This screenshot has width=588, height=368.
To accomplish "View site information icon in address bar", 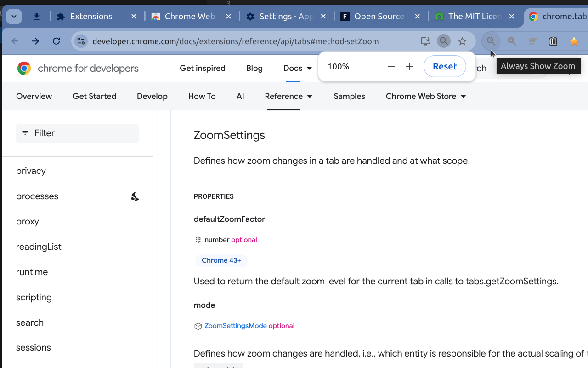I will point(81,41).
